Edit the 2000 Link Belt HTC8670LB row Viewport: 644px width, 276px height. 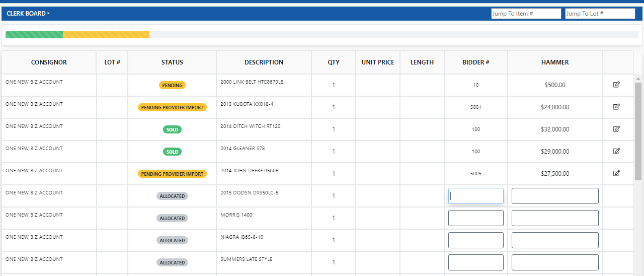[x=616, y=85]
